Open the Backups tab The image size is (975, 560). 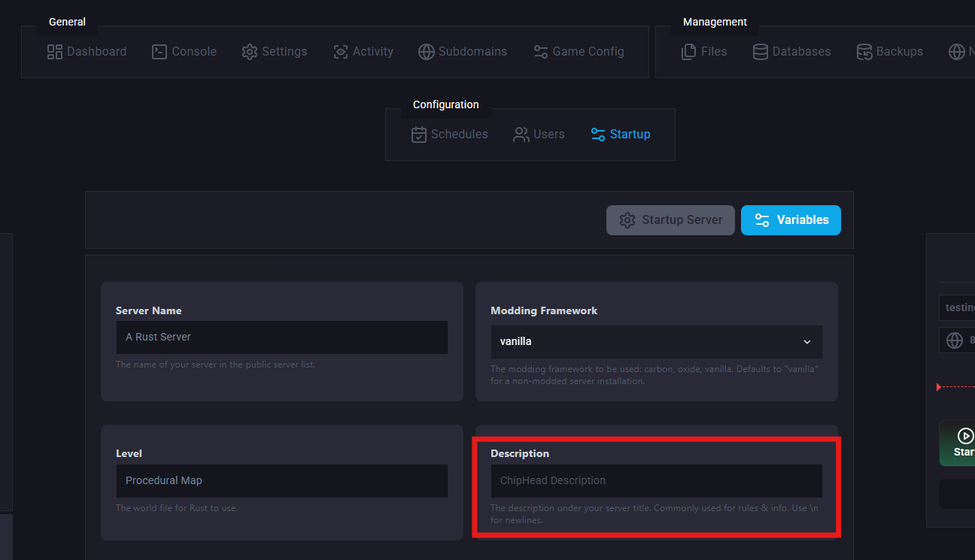coord(889,52)
